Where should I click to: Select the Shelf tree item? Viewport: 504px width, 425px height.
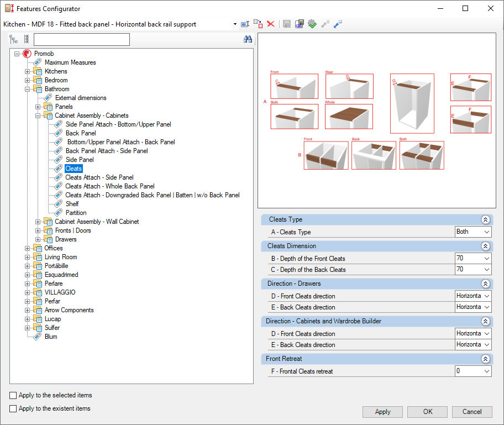(x=72, y=204)
